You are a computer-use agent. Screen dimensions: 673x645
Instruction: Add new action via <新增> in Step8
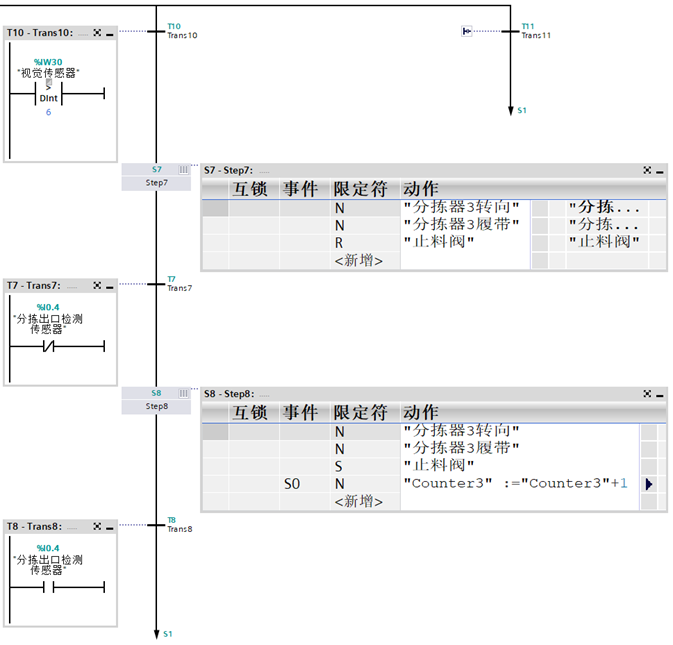click(x=358, y=501)
